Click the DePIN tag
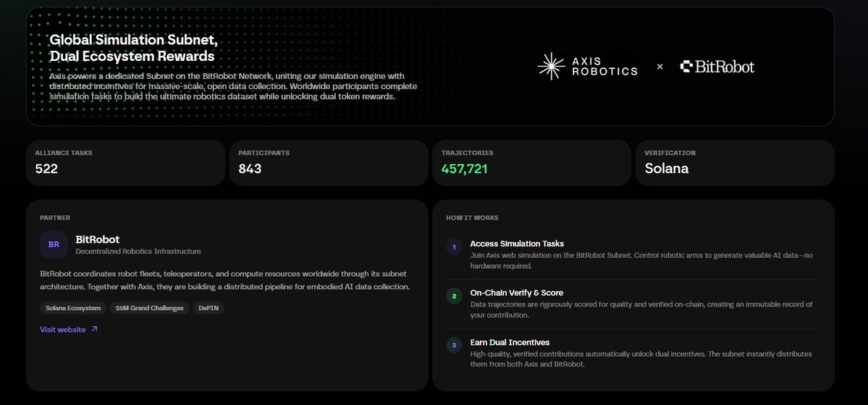This screenshot has height=405, width=868. 208,308
